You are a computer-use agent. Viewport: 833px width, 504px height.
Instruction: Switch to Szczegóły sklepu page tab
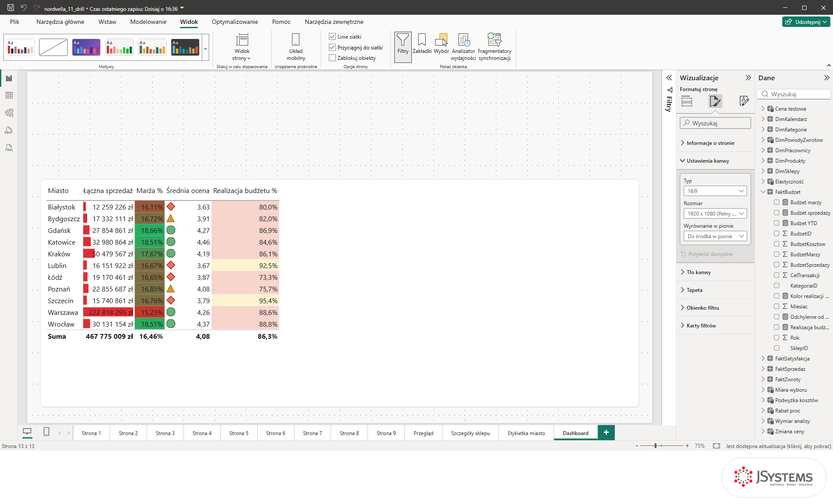point(470,433)
